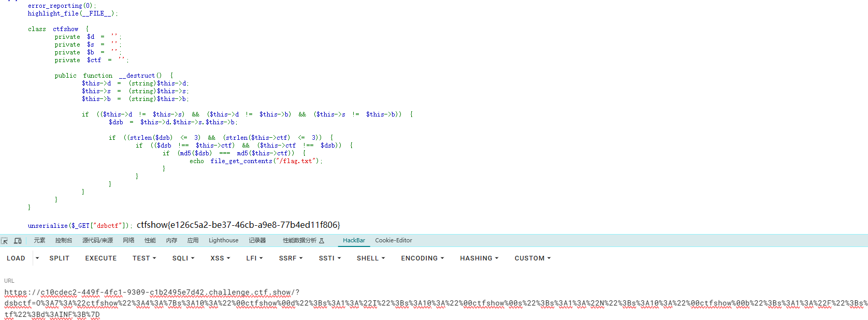Open the XSS payload dropdown
This screenshot has height=320, width=868.
(220, 258)
